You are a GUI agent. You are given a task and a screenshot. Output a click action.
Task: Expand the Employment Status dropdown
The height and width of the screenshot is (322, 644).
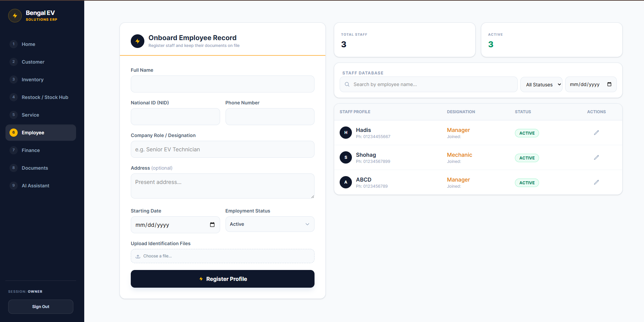[270, 224]
